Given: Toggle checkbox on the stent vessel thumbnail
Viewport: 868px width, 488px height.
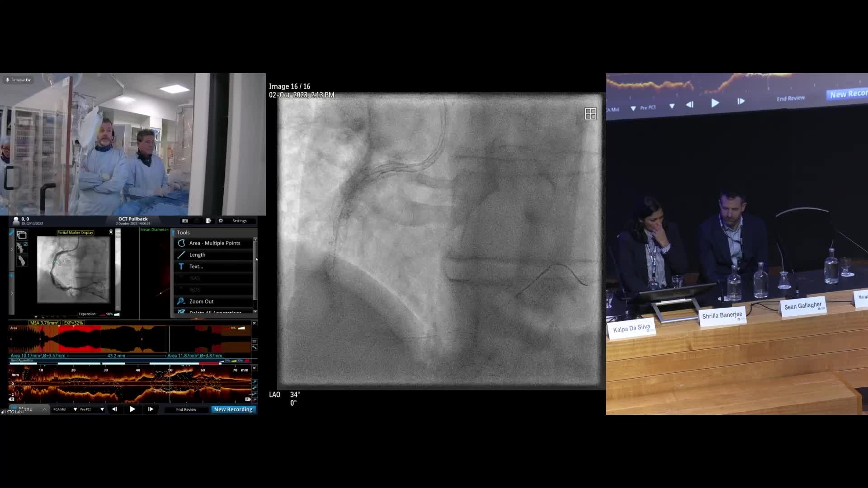Looking at the screenshot, I should click(26, 244).
